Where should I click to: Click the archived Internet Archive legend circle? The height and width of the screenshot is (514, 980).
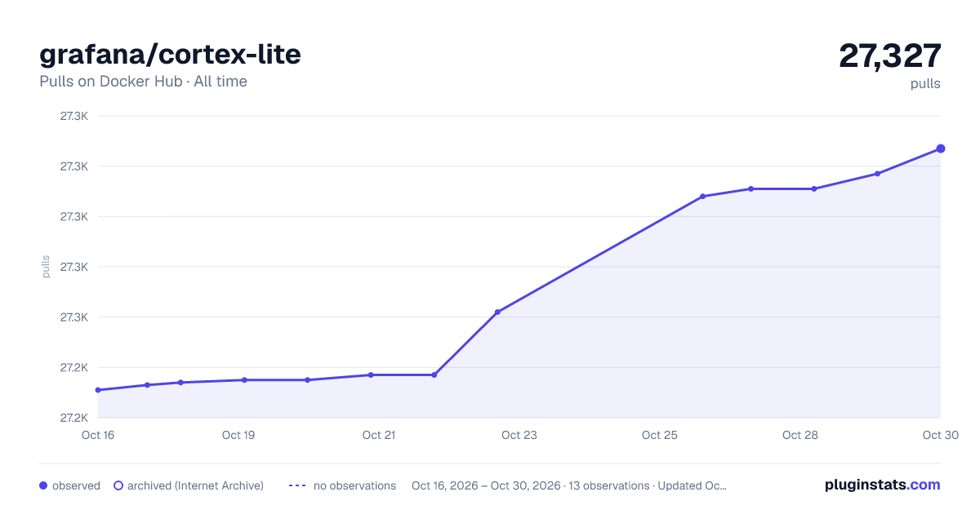(x=118, y=485)
